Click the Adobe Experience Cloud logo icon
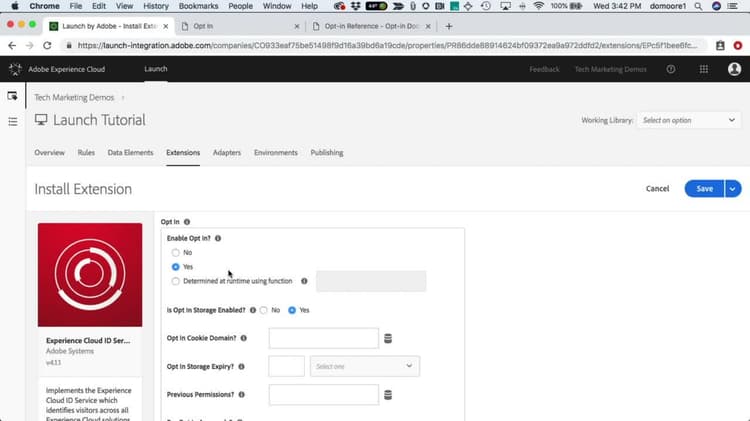 pos(15,69)
